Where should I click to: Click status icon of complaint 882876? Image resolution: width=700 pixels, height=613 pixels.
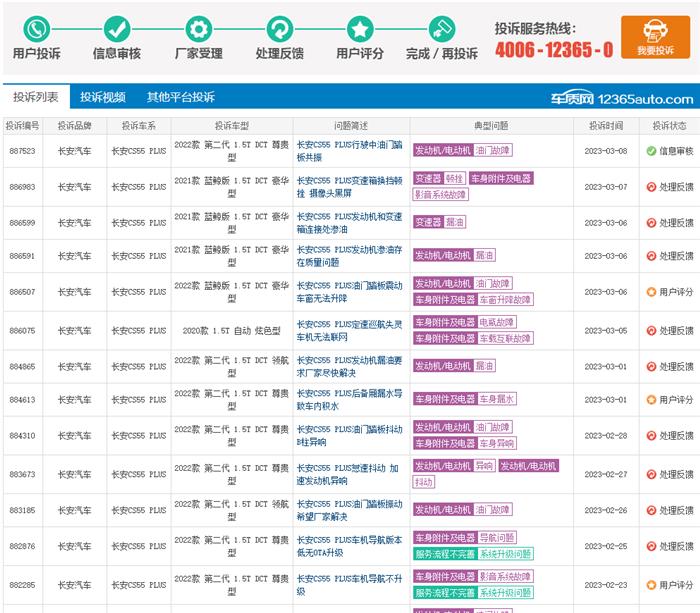[651, 546]
